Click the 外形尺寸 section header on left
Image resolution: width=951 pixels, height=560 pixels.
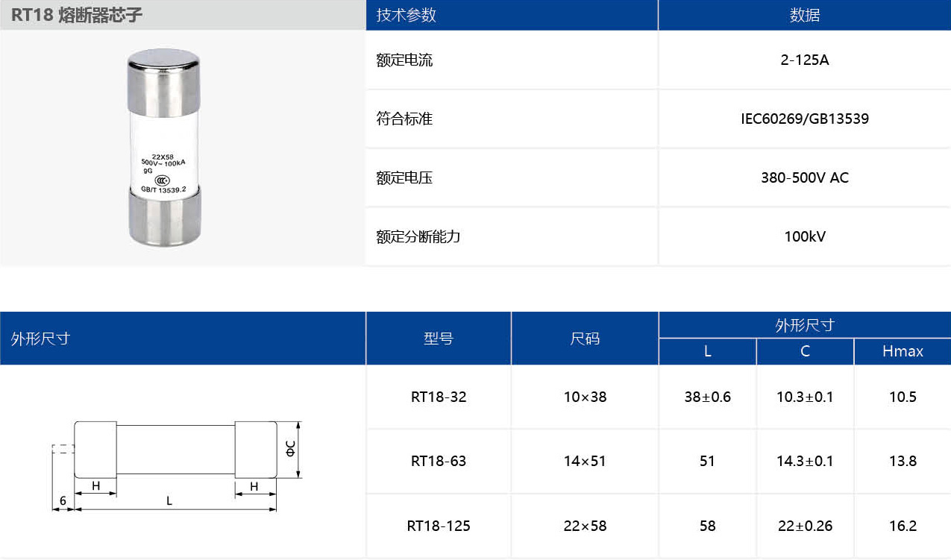pyautogui.click(x=33, y=338)
